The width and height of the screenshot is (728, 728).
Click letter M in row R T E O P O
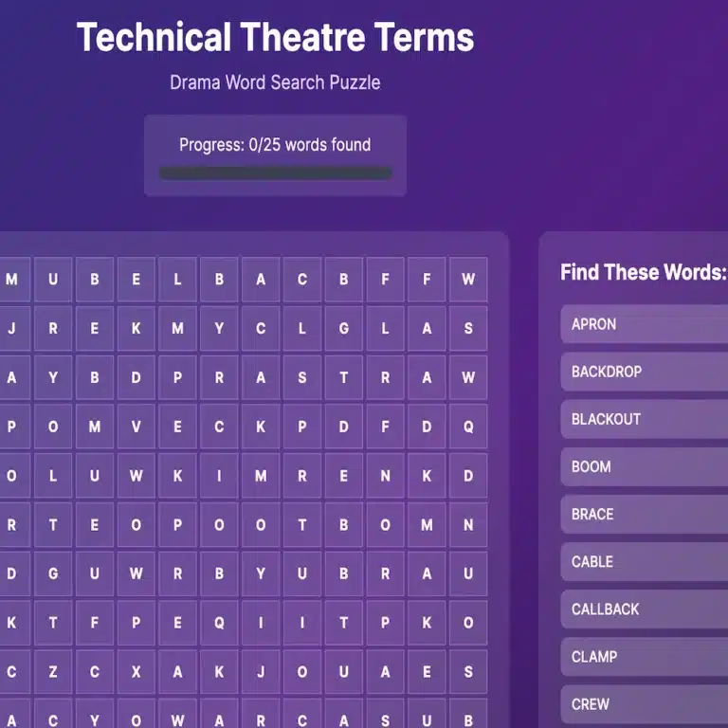427,524
